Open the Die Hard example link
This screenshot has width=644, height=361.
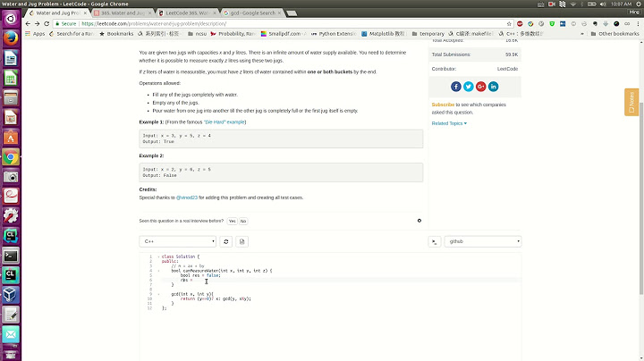point(224,122)
